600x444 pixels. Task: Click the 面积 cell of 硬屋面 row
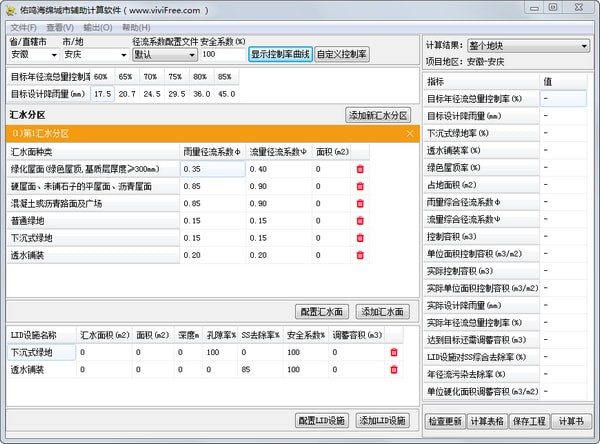[x=331, y=186]
